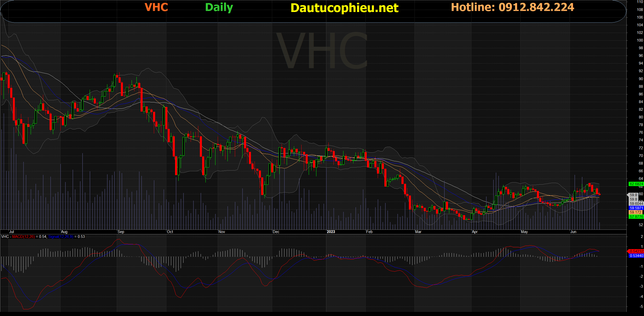Click the Daily timeframe label

pyautogui.click(x=219, y=8)
